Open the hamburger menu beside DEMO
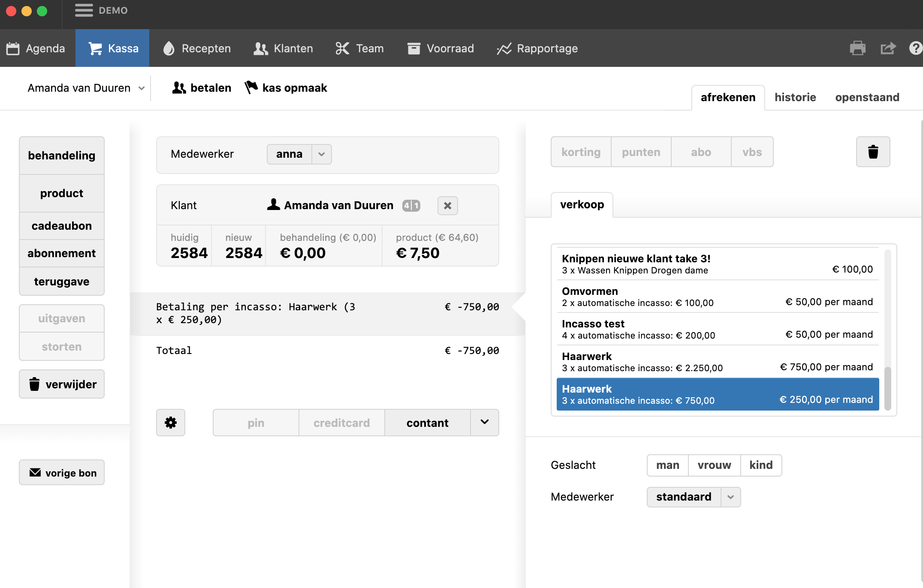The width and height of the screenshot is (923, 588). click(84, 10)
